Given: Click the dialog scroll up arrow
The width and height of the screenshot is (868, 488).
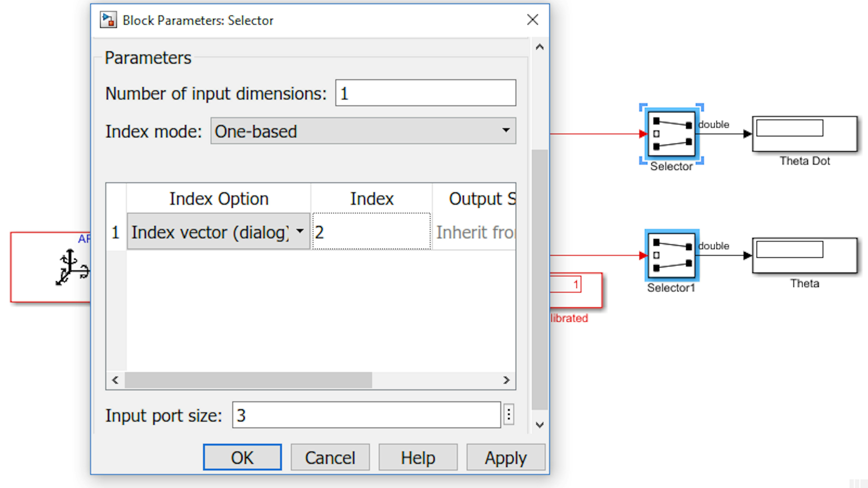Looking at the screenshot, I should tap(539, 47).
